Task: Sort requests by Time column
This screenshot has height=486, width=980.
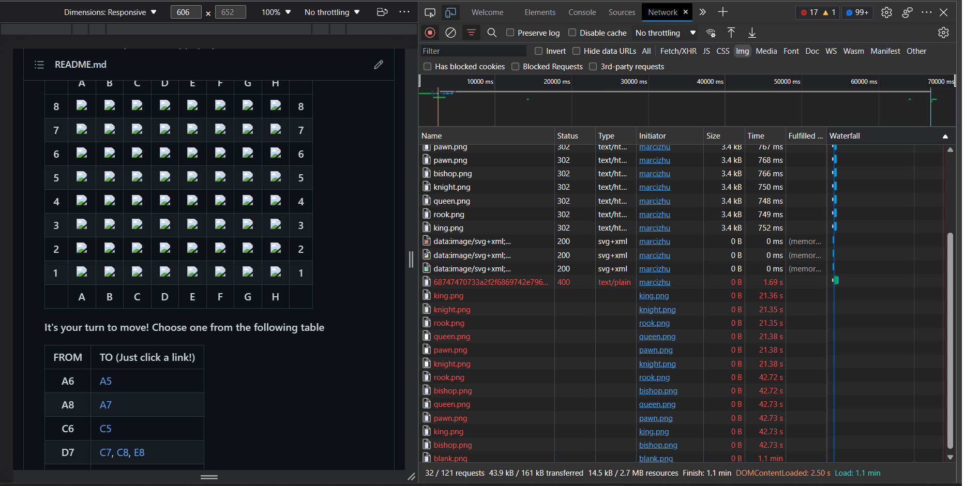Action: point(765,136)
